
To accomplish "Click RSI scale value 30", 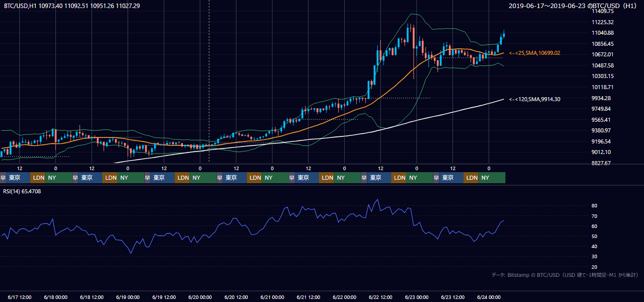I will [595, 257].
